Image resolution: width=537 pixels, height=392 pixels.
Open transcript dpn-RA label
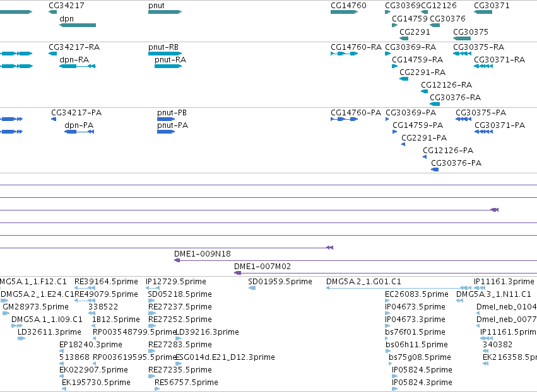tap(74, 60)
